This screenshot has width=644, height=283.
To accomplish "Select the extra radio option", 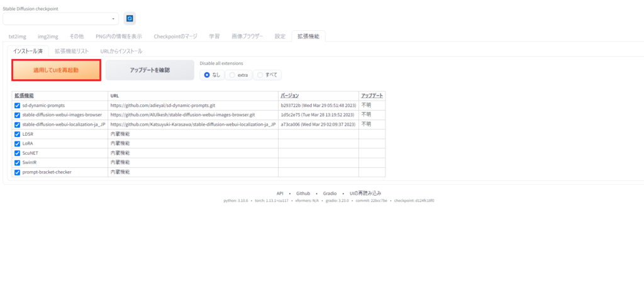I will (238, 75).
